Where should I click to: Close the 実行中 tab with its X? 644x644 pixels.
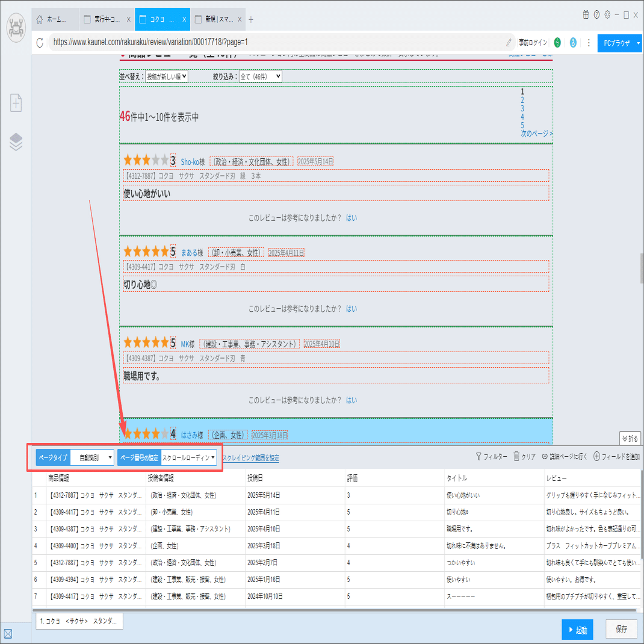coord(129,19)
